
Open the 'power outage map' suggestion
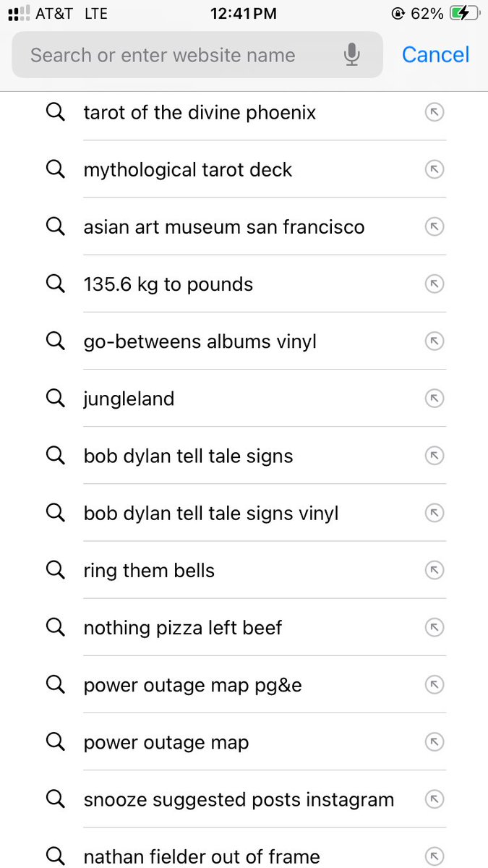166,742
